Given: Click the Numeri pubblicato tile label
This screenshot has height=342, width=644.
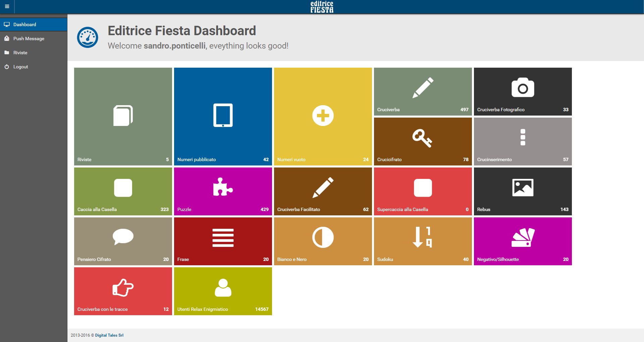Looking at the screenshot, I should 197,159.
